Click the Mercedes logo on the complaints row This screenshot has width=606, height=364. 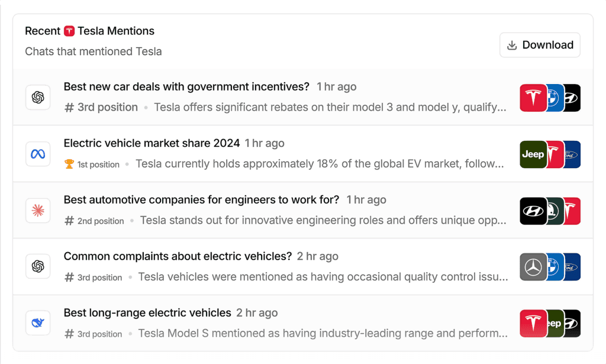[533, 266]
